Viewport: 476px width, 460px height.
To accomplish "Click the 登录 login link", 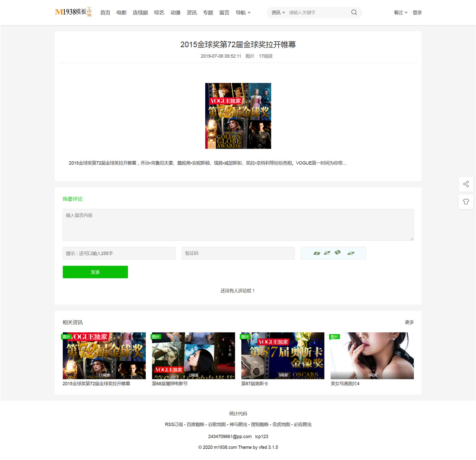I will (417, 13).
